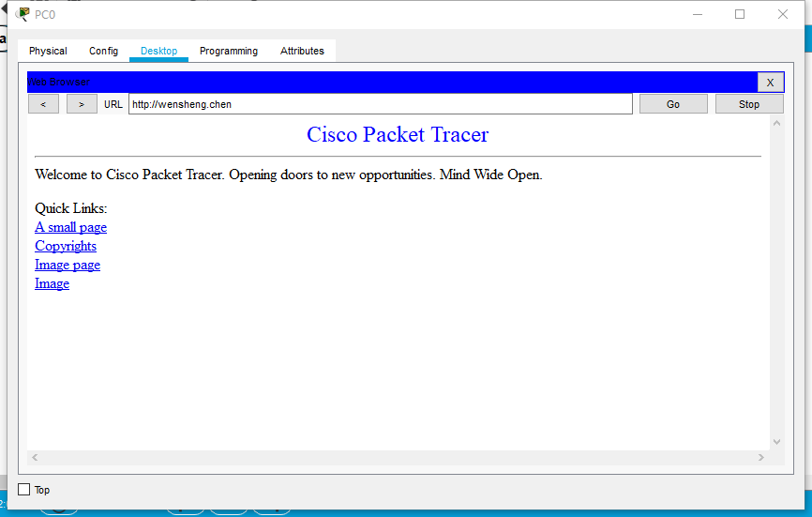The width and height of the screenshot is (812, 517).
Task: Open the Programming tab
Action: [229, 51]
